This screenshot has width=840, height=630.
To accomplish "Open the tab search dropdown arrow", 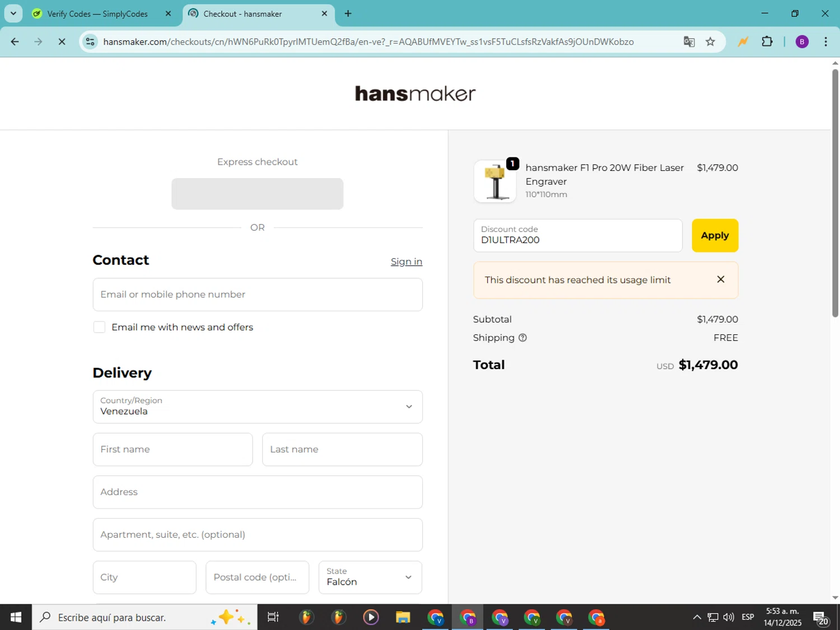I will pyautogui.click(x=13, y=13).
